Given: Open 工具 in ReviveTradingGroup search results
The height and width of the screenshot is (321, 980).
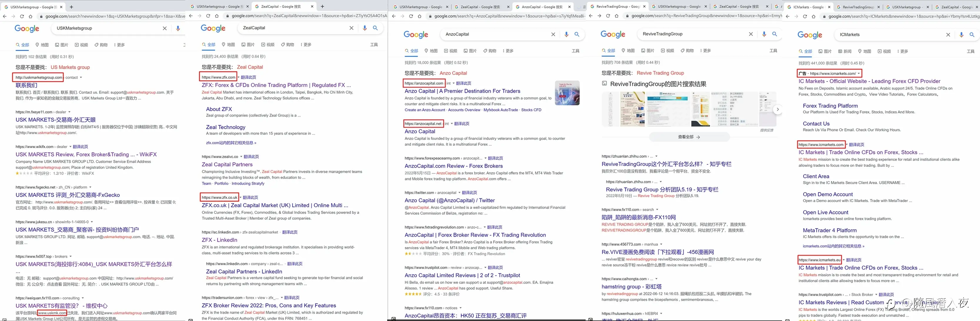Looking at the screenshot, I should click(773, 51).
